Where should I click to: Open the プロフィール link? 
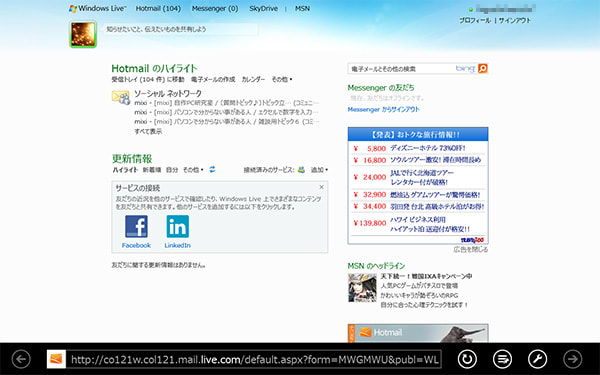coord(475,21)
